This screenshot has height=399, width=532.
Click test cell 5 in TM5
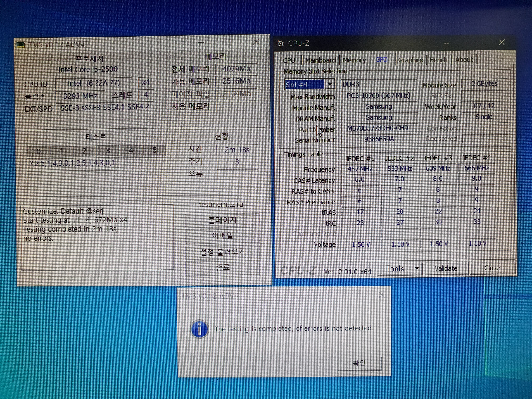(154, 150)
